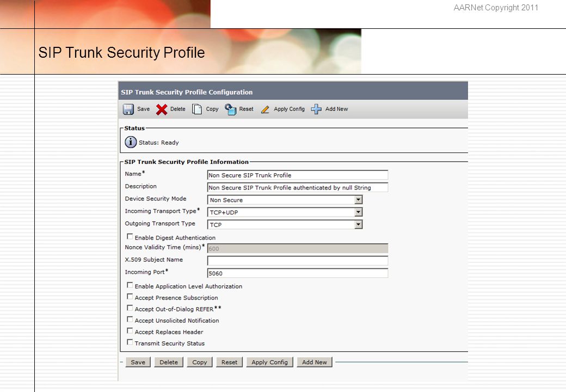
Task: Click the bottom Delete button
Action: [x=169, y=362]
